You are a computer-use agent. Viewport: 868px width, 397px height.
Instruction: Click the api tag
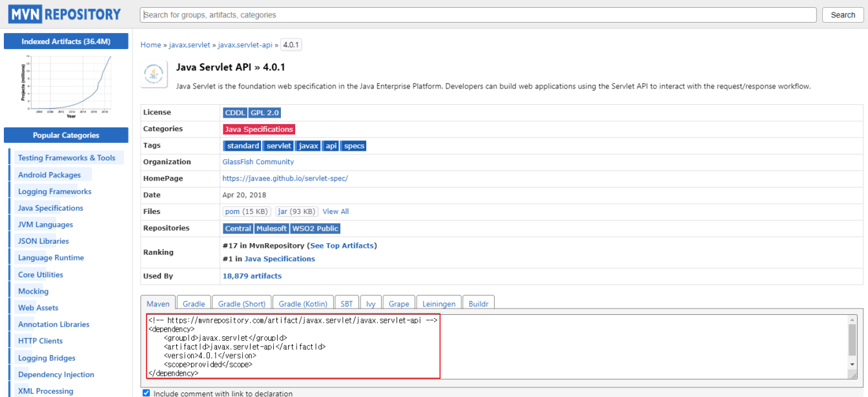tap(331, 146)
